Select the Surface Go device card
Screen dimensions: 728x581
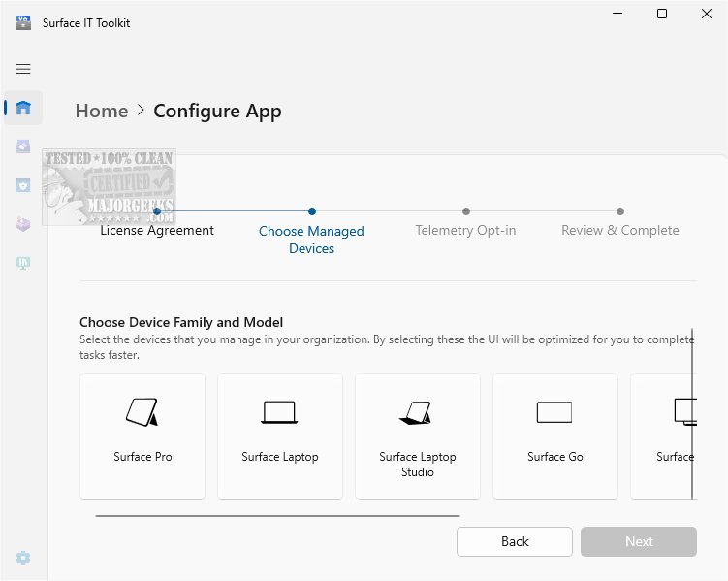[555, 436]
